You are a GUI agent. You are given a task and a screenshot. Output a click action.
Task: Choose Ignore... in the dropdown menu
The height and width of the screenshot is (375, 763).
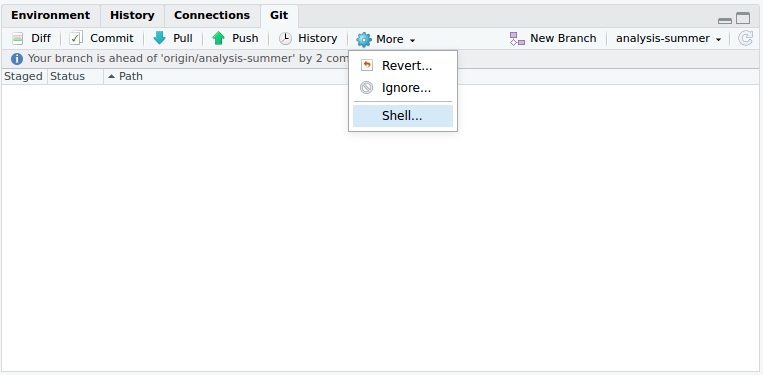click(x=403, y=88)
